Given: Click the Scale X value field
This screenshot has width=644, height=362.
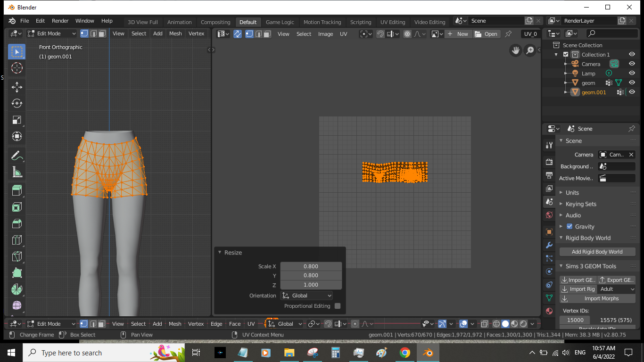Looking at the screenshot, I should (311, 266).
